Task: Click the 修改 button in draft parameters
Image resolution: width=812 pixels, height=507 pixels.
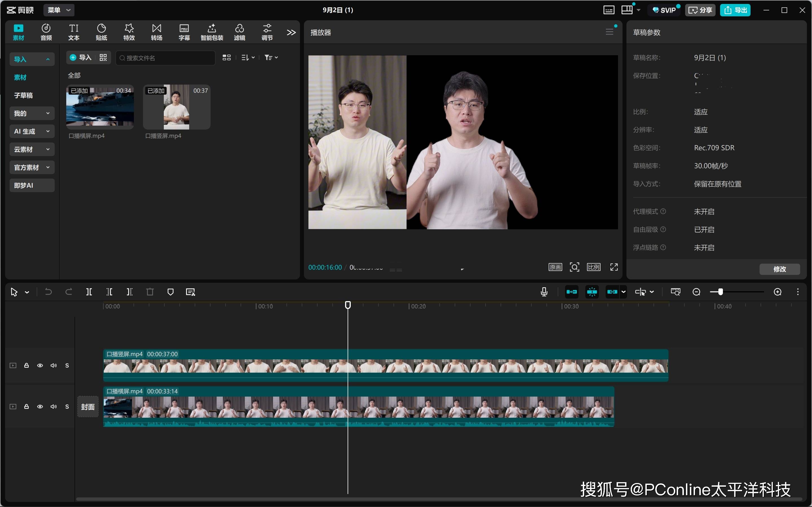Action: coord(780,269)
